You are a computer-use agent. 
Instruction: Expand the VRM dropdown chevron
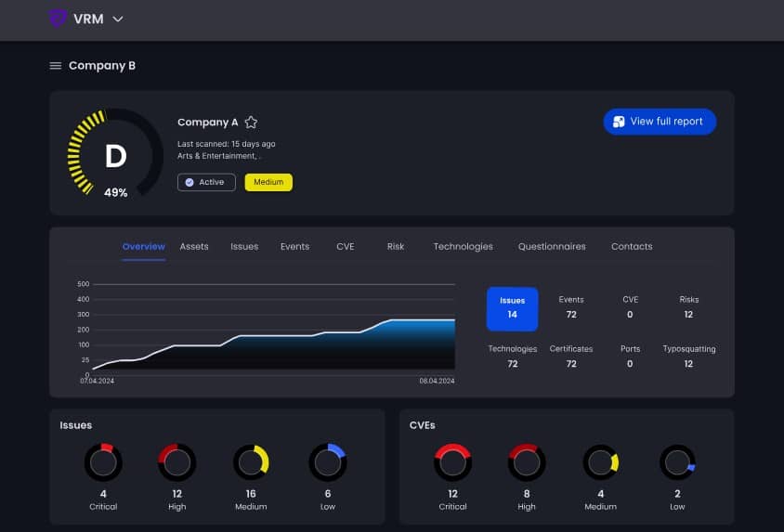(118, 19)
